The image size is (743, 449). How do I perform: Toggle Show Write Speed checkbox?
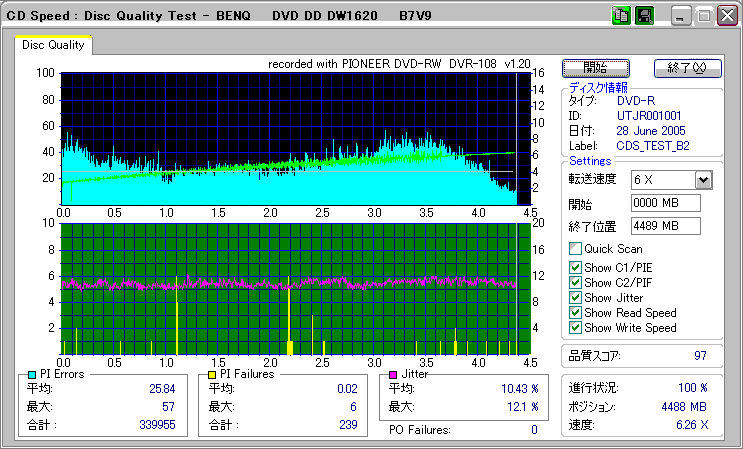click(575, 328)
